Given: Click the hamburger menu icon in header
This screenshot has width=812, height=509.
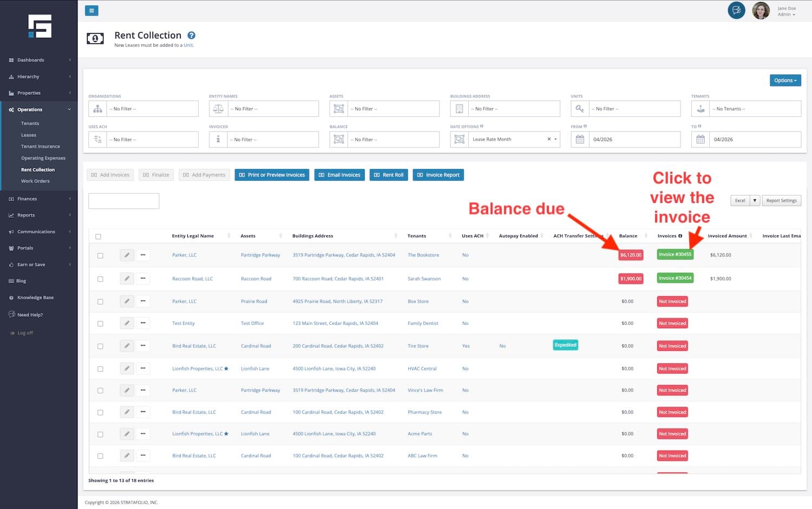Looking at the screenshot, I should (x=91, y=10).
